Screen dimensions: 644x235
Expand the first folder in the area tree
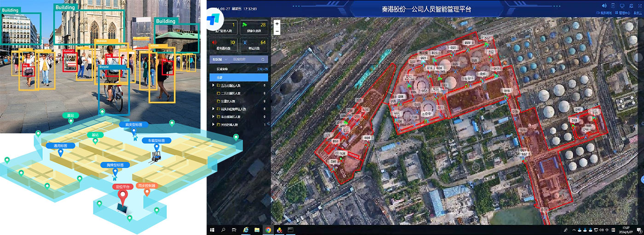pyautogui.click(x=213, y=85)
